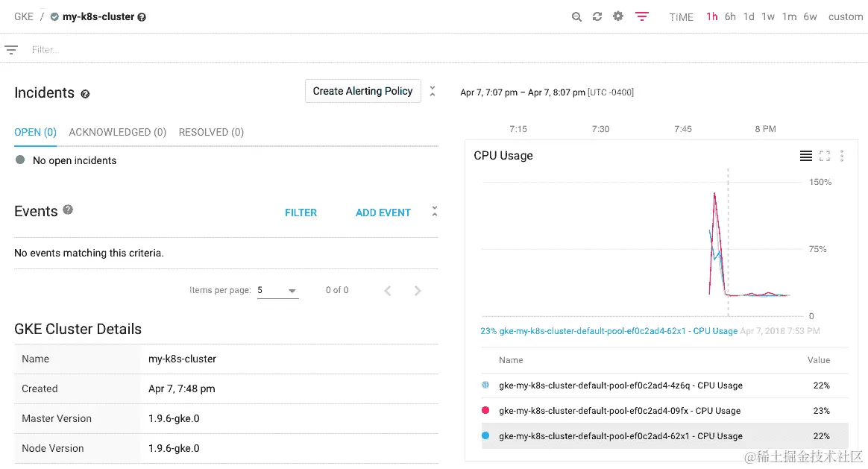Choose the custom time range

coord(846,16)
